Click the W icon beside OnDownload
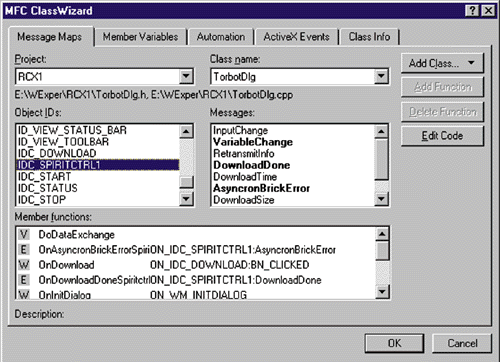500x362 pixels. (x=24, y=265)
